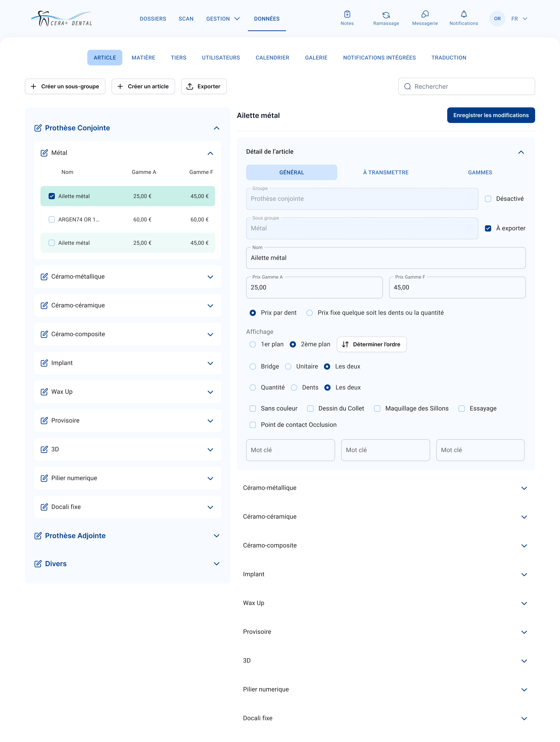Tick the Désactivé checkbox
Screen dimensions: 560x742
point(488,199)
